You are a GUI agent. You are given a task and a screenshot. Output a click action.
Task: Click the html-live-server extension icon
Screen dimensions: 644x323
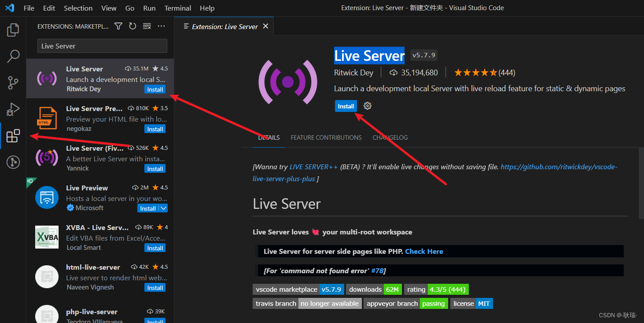(47, 277)
